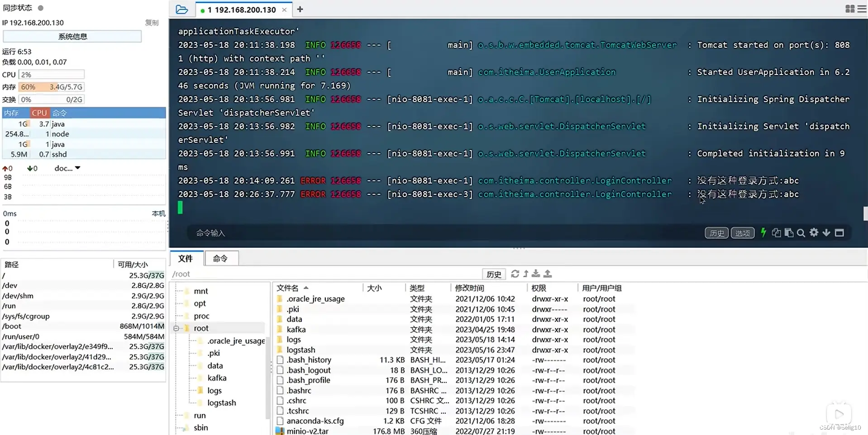Image resolution: width=868 pixels, height=435 pixels.
Task: Open file path 历史 history button
Action: [493, 274]
